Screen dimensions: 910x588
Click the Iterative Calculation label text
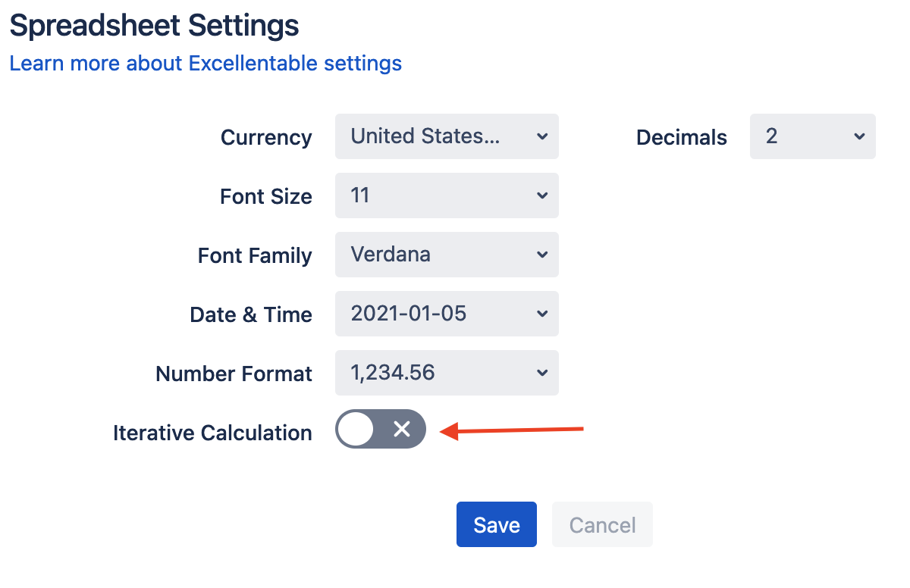tap(212, 433)
